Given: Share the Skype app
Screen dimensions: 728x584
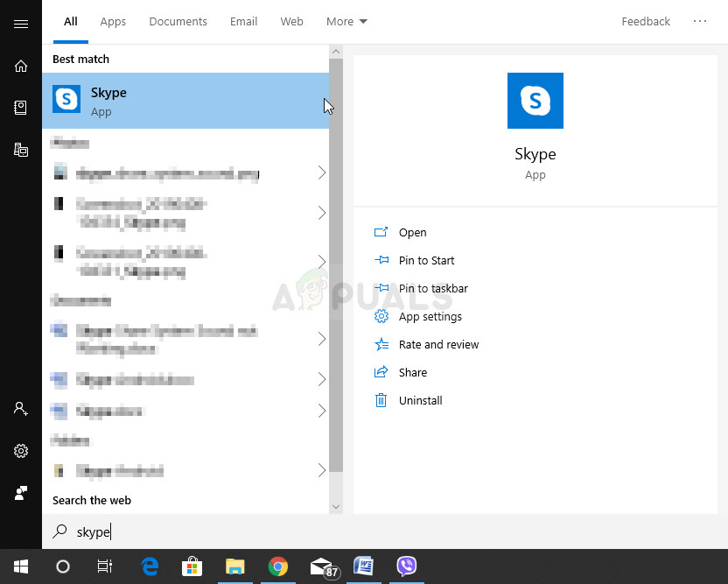Looking at the screenshot, I should click(412, 372).
